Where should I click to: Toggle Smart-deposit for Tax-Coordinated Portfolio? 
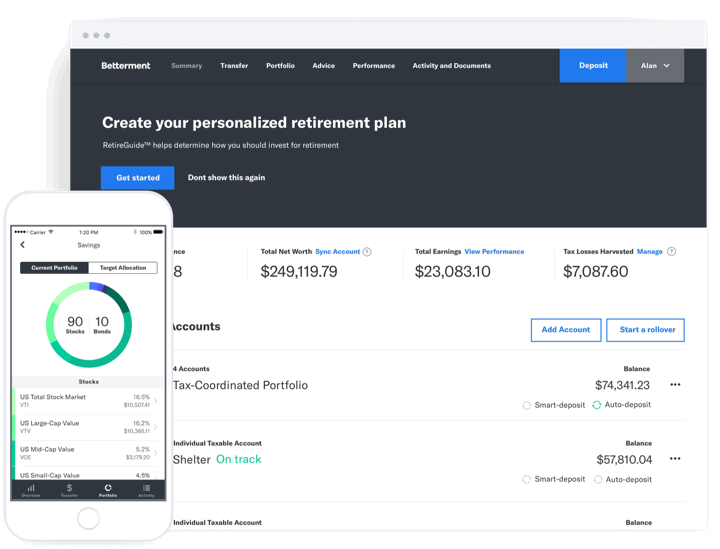554,405
